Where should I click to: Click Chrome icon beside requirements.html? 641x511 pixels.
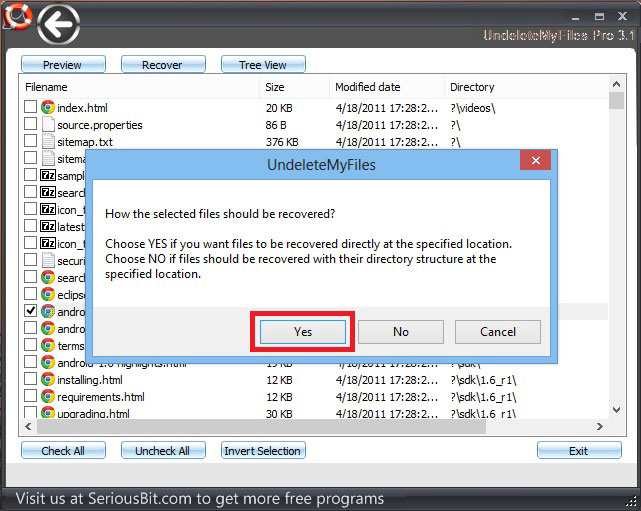click(48, 396)
